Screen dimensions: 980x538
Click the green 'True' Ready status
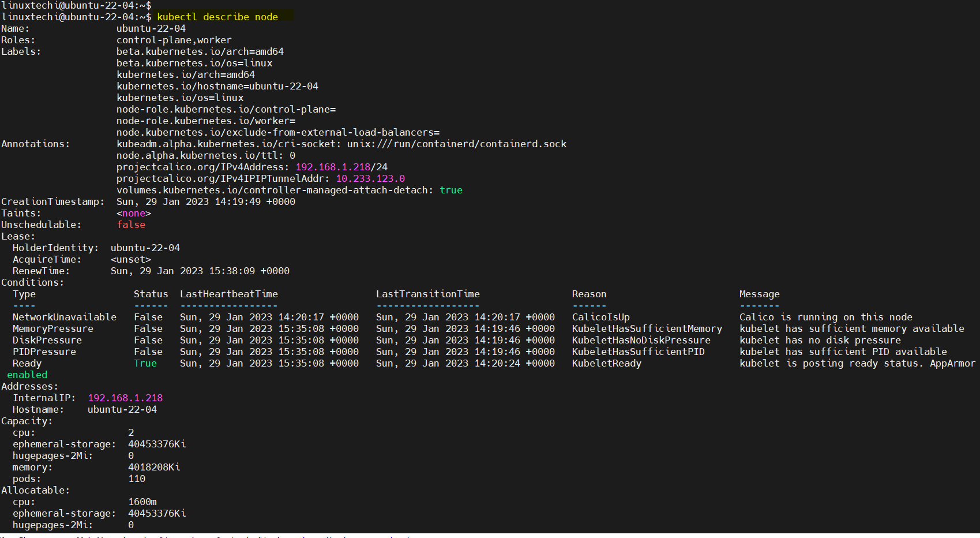point(145,363)
